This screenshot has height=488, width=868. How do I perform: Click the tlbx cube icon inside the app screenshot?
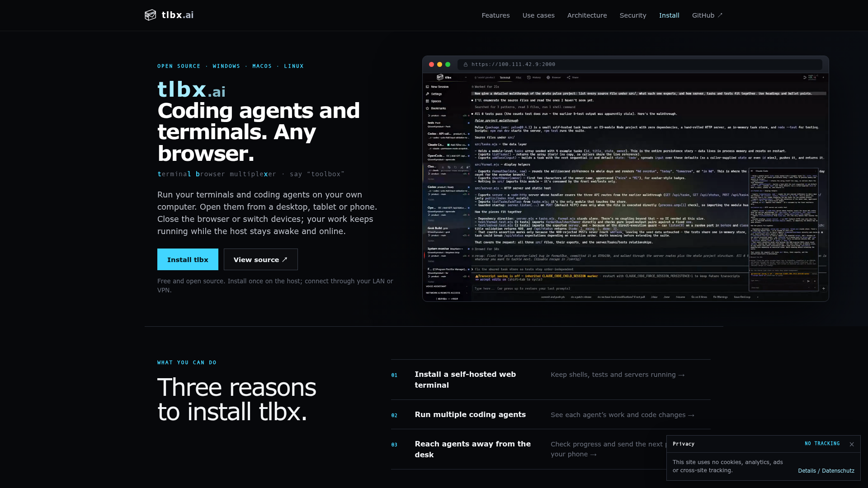440,77
